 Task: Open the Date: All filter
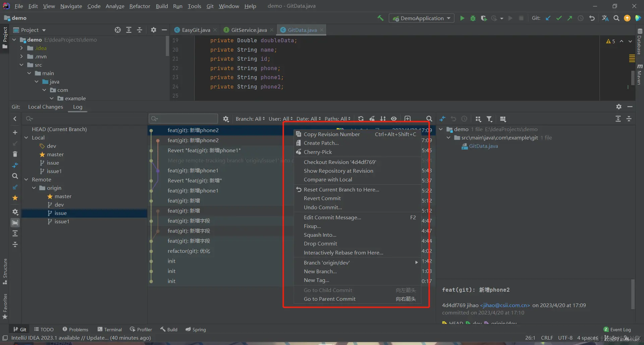point(309,119)
